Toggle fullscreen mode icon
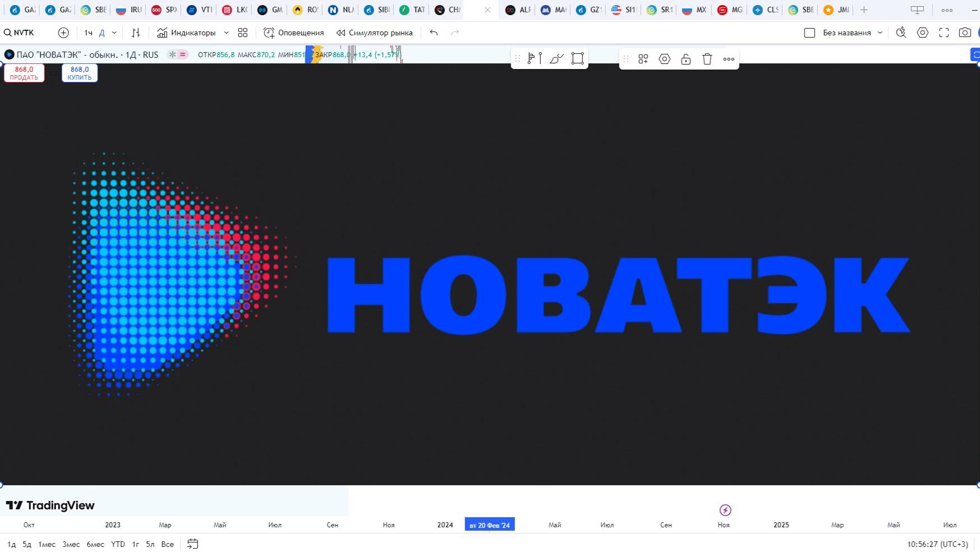 (944, 33)
